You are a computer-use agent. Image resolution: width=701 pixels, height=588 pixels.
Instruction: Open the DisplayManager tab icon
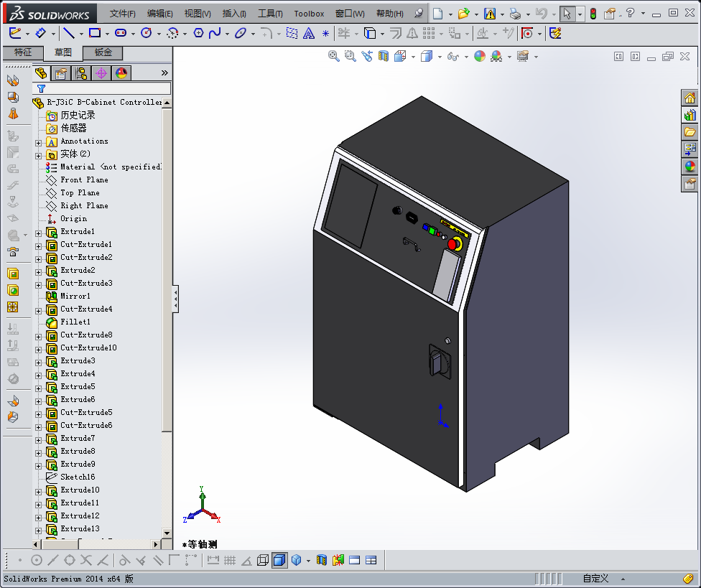[x=121, y=73]
